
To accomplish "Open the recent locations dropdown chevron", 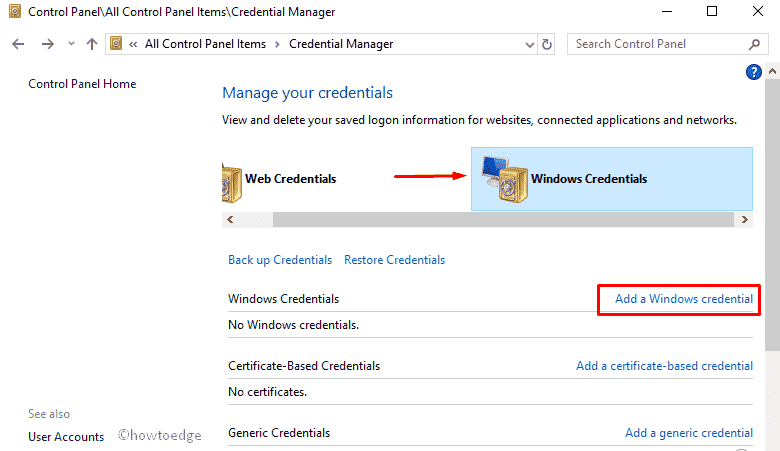I will [71, 44].
